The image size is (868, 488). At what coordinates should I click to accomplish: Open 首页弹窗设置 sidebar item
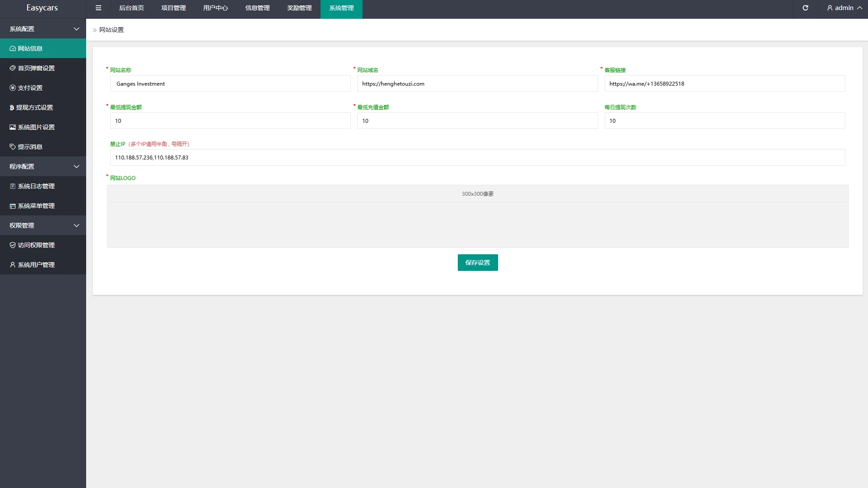click(x=36, y=68)
